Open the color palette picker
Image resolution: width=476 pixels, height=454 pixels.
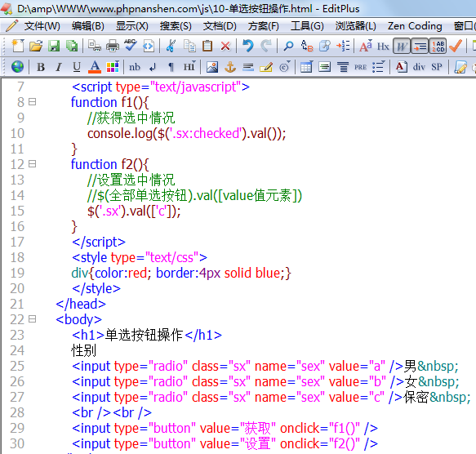pyautogui.click(x=113, y=67)
